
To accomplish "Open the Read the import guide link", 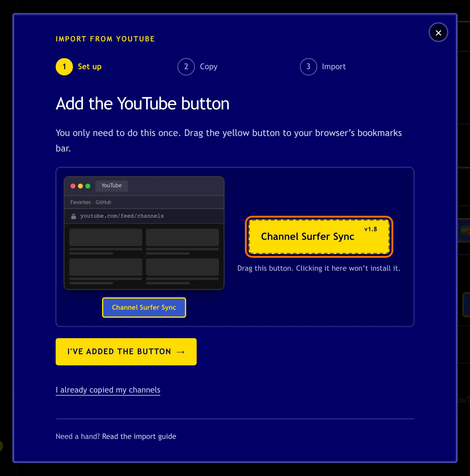I will [139, 436].
